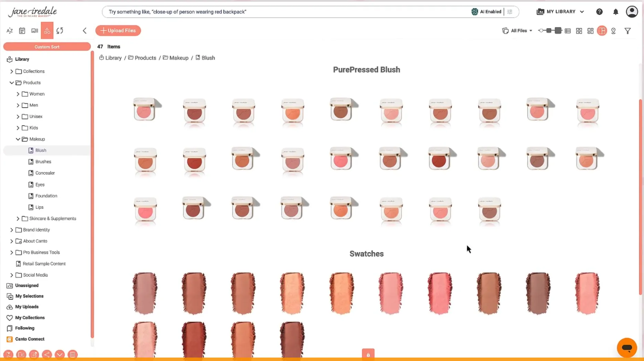Screen dimensions: 644x361
Task: Expand the Women folder
Action: coord(18,94)
